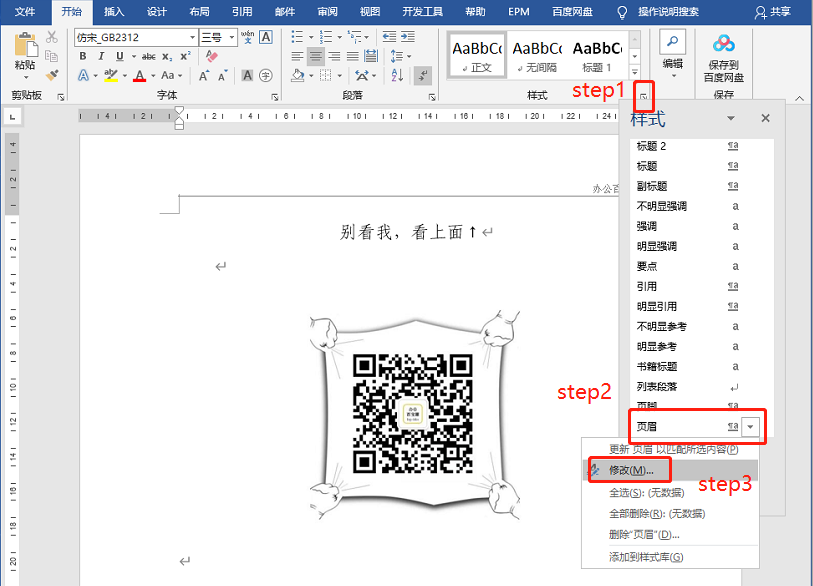Open dropdown arrow beside 页眉 style
Viewport: 813px width, 586px height.
pyautogui.click(x=750, y=427)
